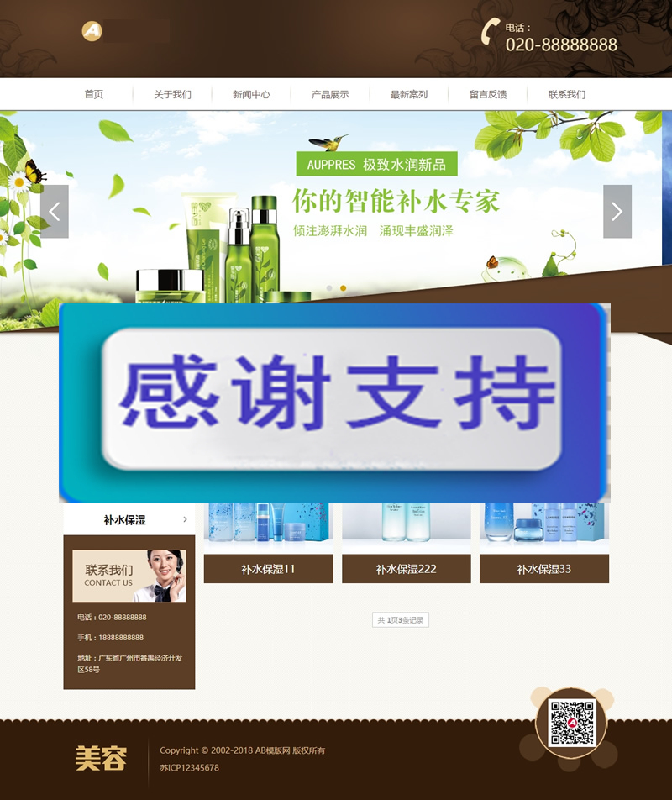Click the 美容 logo in the footer
This screenshot has width=672, height=800.
(x=100, y=759)
